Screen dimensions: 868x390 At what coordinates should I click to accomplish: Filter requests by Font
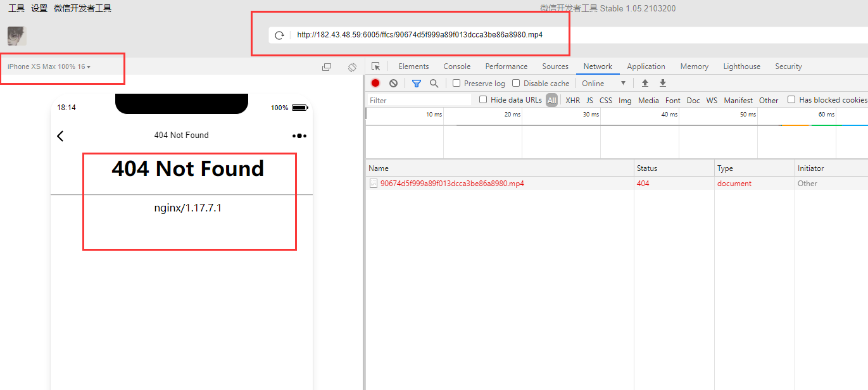click(x=673, y=100)
